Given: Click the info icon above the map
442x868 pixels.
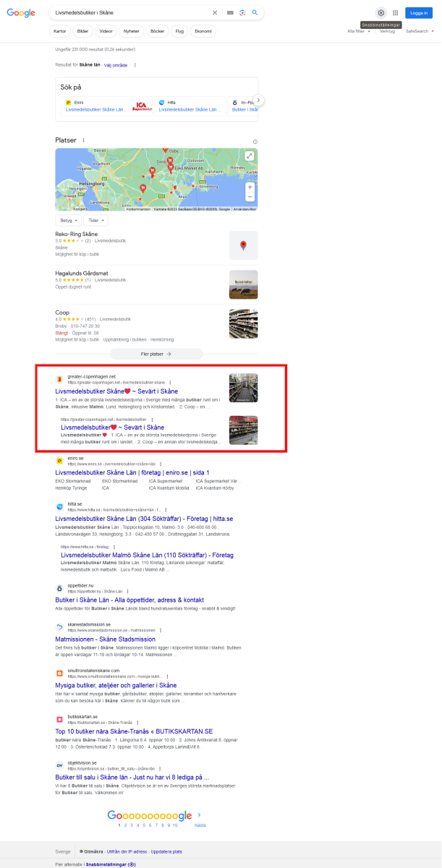Looking at the screenshot, I should [255, 142].
